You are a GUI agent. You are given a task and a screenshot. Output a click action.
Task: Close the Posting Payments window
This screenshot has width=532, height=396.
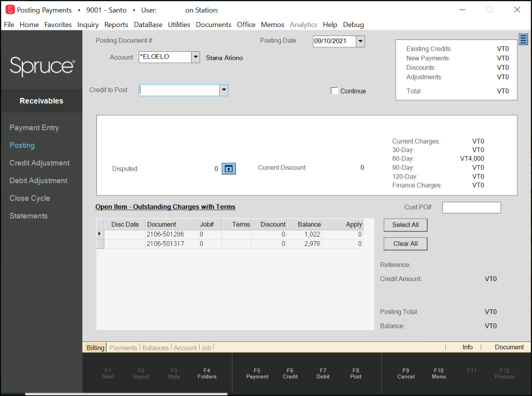(517, 10)
